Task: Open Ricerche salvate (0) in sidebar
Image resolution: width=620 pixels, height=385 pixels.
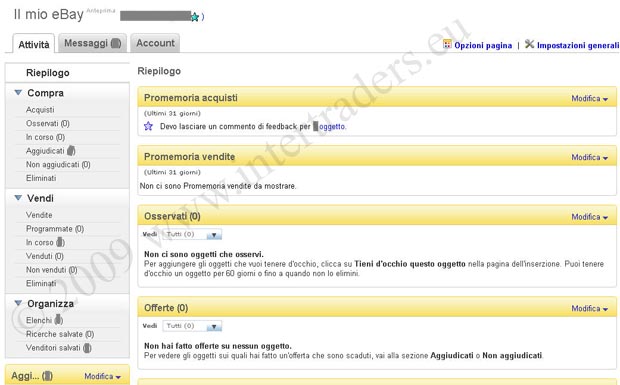Action: (60, 334)
